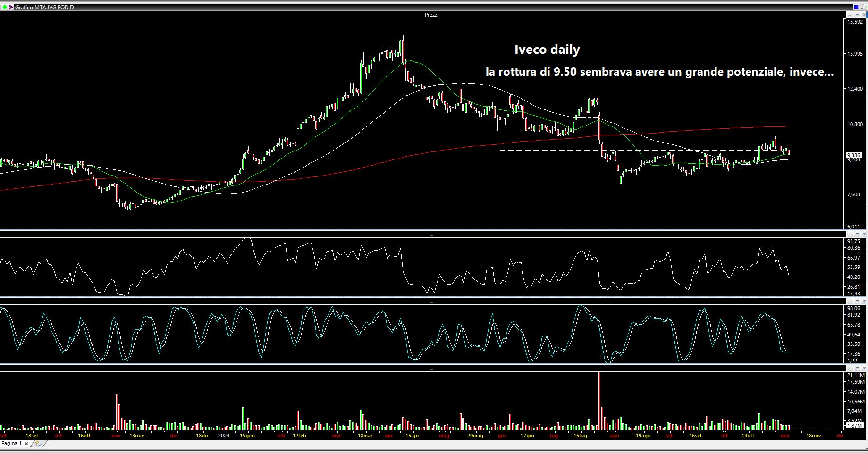
Task: Click the 12,400 price axis label
Action: tap(855, 89)
